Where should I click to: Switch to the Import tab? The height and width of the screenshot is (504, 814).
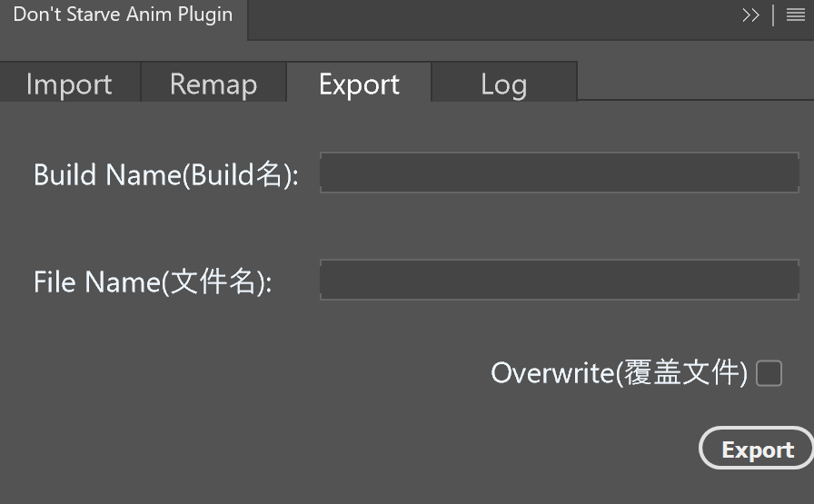(x=69, y=84)
